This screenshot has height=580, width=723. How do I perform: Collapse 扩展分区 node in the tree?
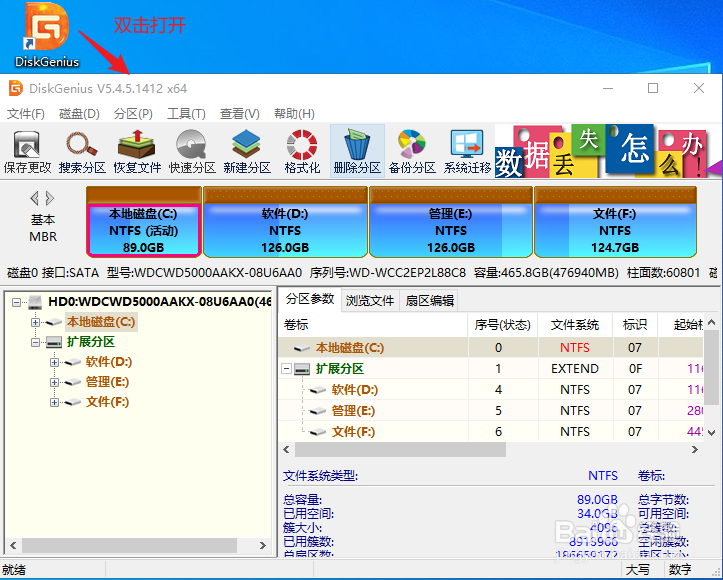36,342
